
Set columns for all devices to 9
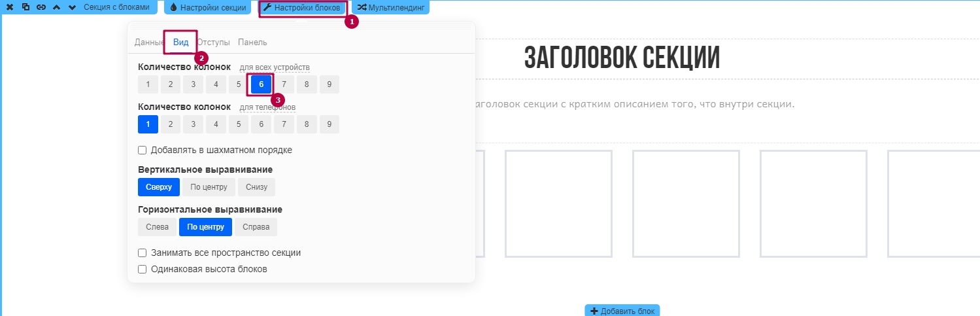[x=329, y=84]
